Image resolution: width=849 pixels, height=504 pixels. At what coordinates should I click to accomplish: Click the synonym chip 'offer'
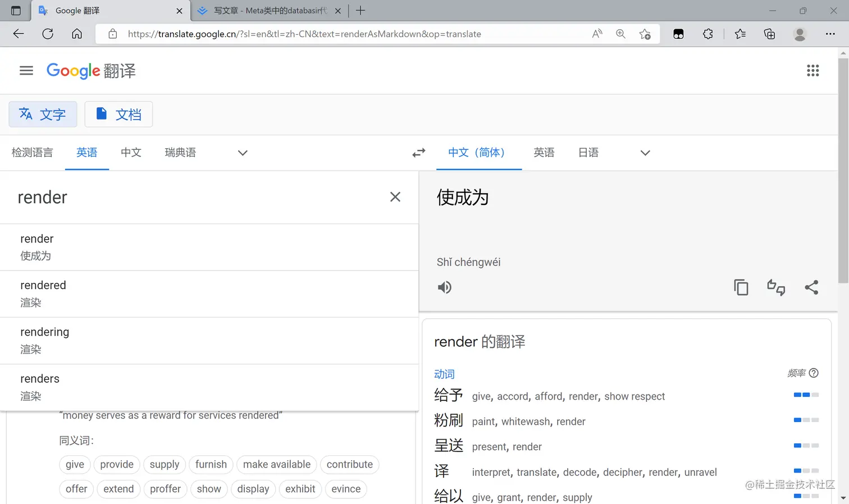tap(76, 489)
